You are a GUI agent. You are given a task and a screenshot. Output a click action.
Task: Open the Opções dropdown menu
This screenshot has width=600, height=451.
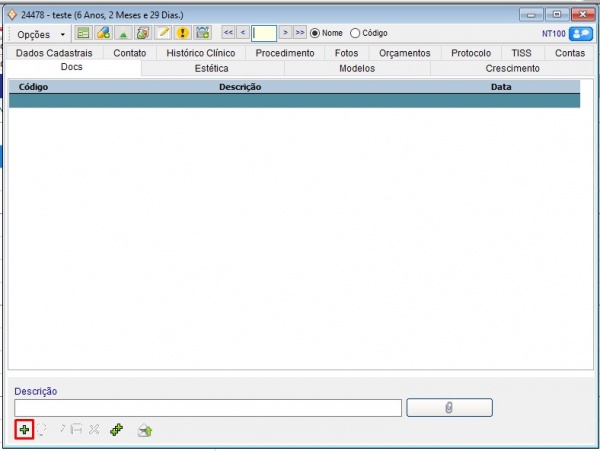(40, 34)
